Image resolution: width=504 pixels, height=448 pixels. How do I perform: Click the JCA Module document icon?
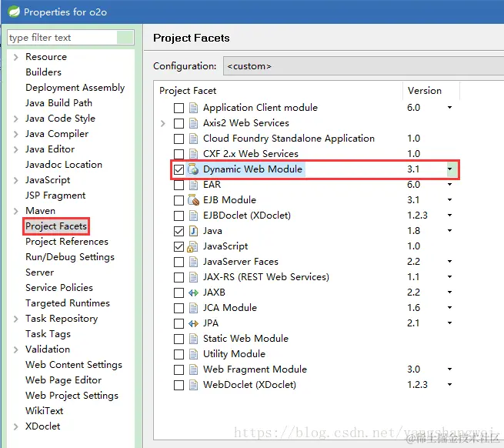[x=193, y=308]
